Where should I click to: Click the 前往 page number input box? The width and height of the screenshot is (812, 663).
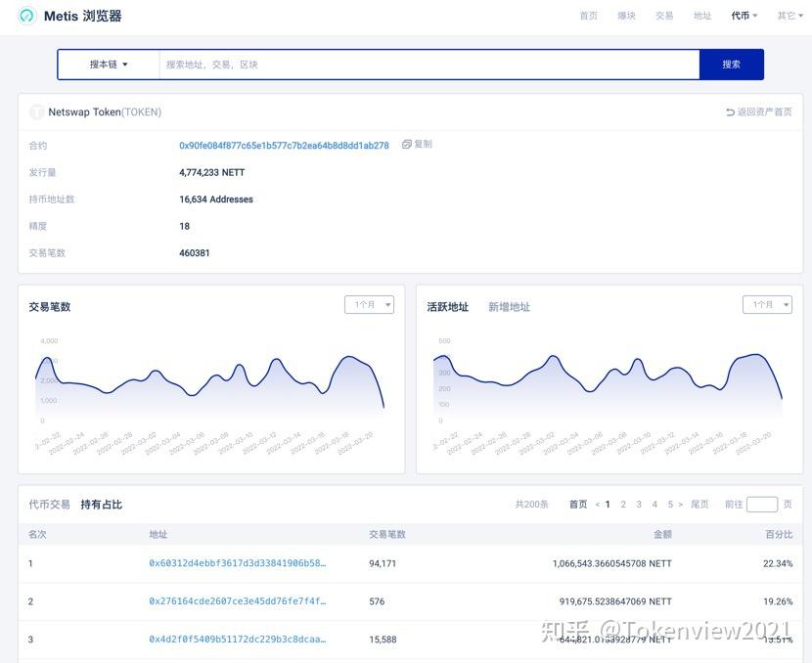762,505
